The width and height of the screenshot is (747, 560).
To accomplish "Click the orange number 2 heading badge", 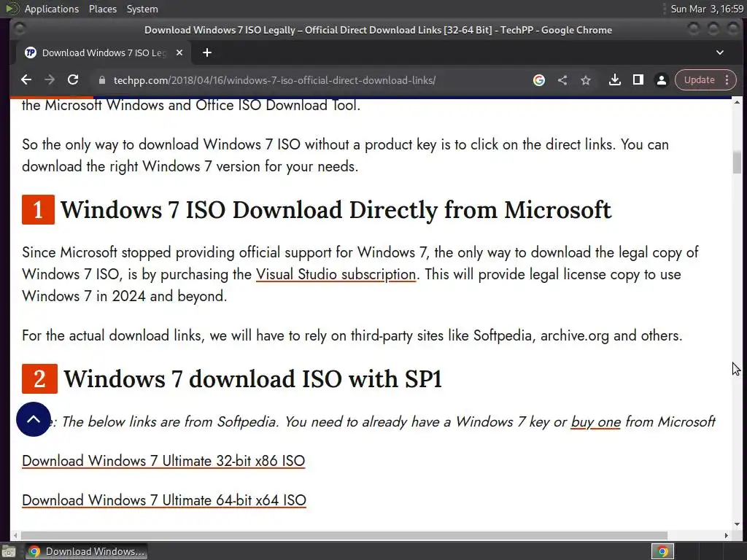I will click(x=39, y=378).
